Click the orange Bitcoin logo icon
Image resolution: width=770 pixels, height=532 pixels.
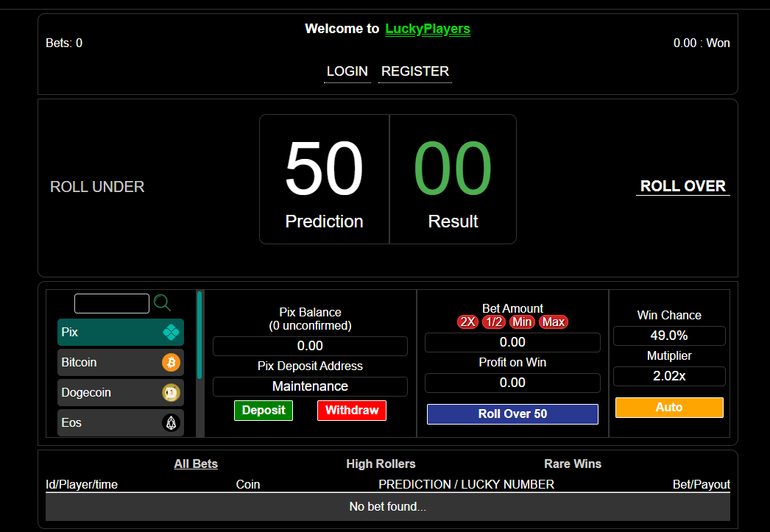171,363
